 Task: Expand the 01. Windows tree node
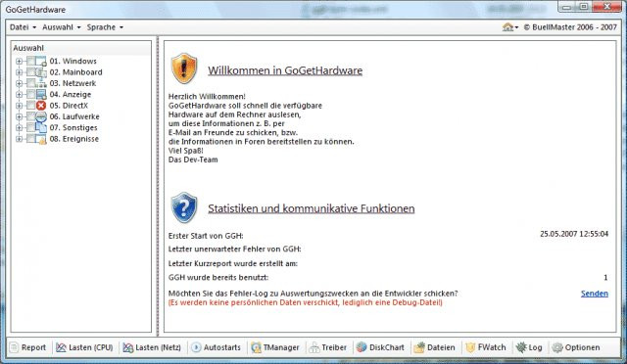[19, 61]
